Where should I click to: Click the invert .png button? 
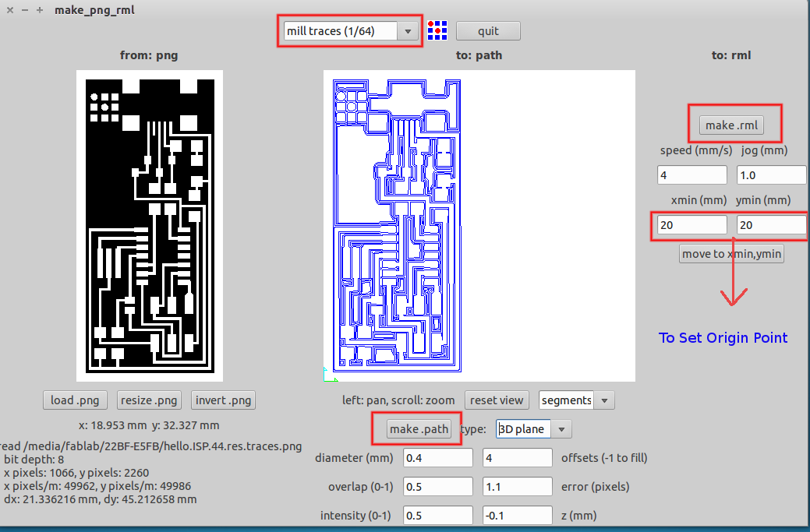[x=223, y=400]
